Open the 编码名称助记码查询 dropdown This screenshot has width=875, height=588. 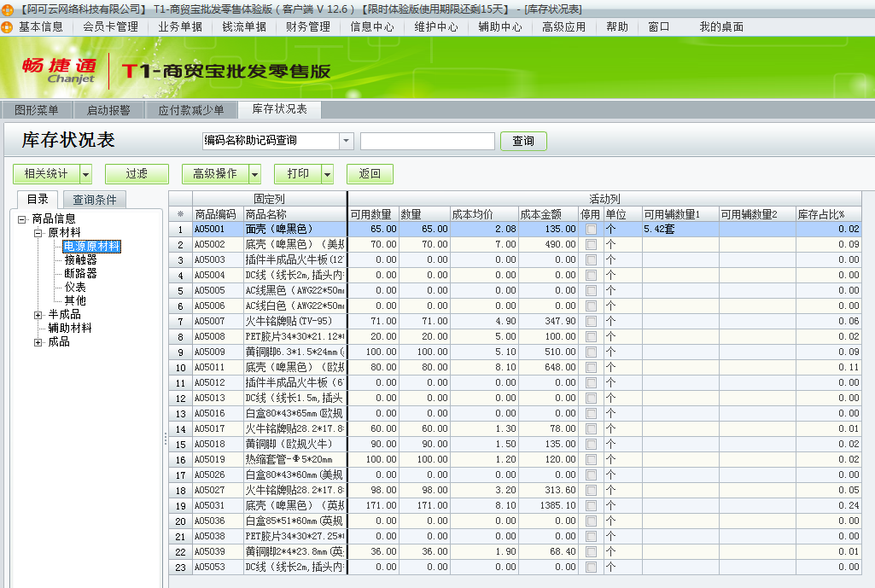[x=345, y=140]
